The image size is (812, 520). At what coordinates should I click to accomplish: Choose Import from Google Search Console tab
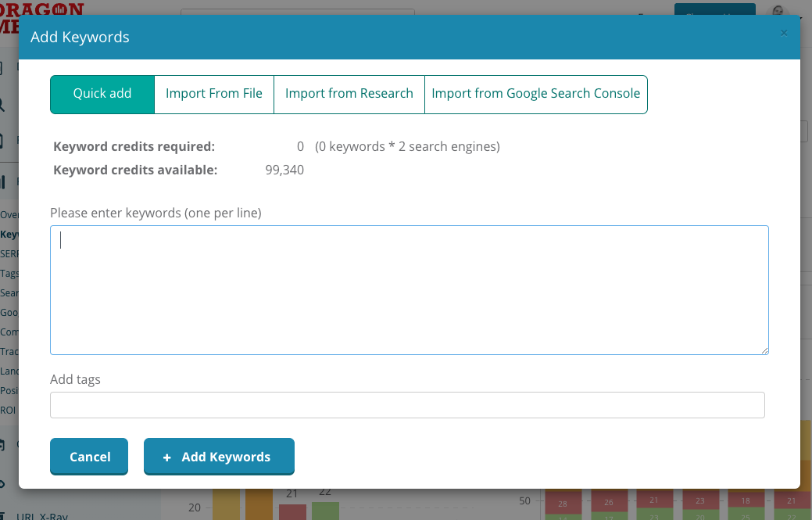535,94
